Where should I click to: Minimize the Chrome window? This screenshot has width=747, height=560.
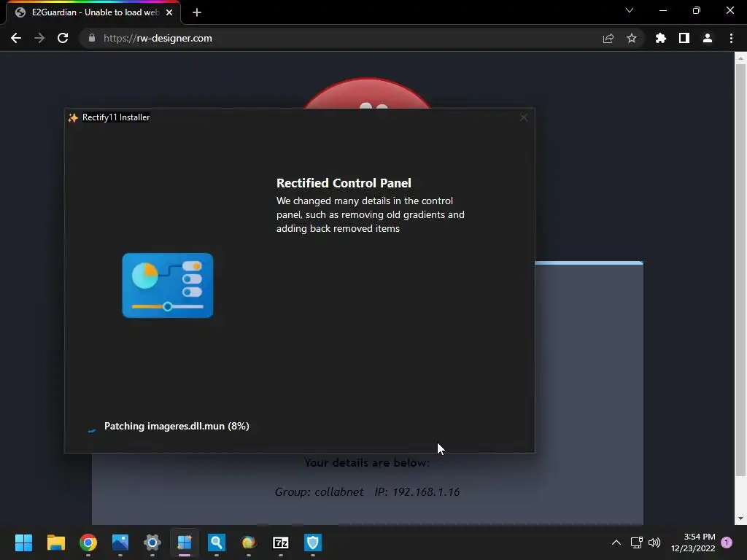tap(662, 10)
